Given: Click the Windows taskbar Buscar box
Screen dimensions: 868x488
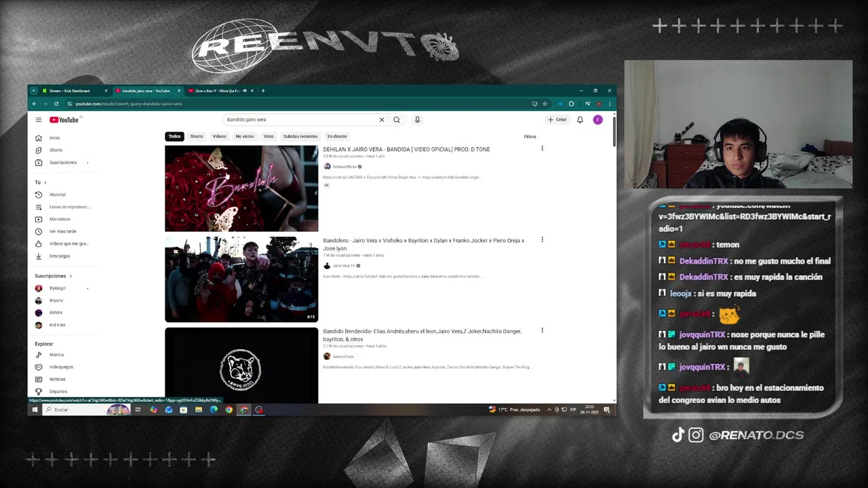Looking at the screenshot, I should click(86, 409).
